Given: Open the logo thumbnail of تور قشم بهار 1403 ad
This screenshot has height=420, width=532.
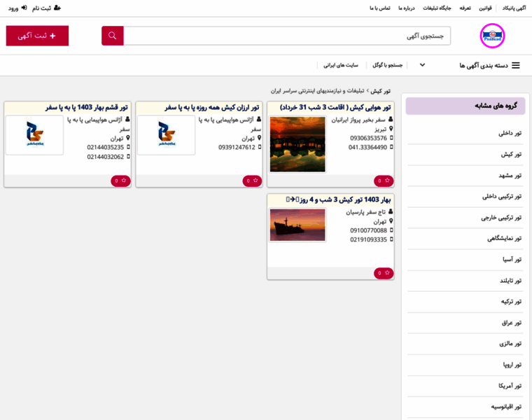Looking at the screenshot, I should (x=34, y=135).
